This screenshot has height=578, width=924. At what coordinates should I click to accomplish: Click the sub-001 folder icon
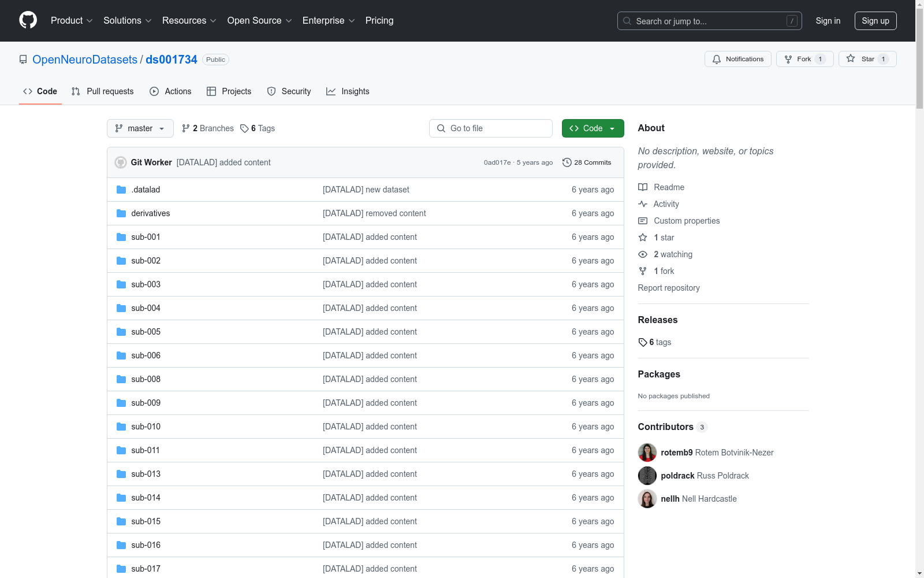(121, 237)
